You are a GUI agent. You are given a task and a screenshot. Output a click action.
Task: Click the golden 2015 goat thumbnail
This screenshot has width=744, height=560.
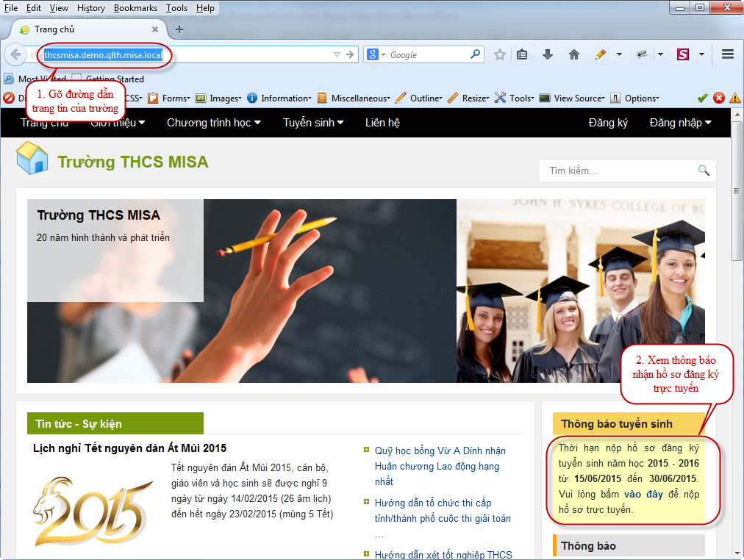(x=93, y=511)
